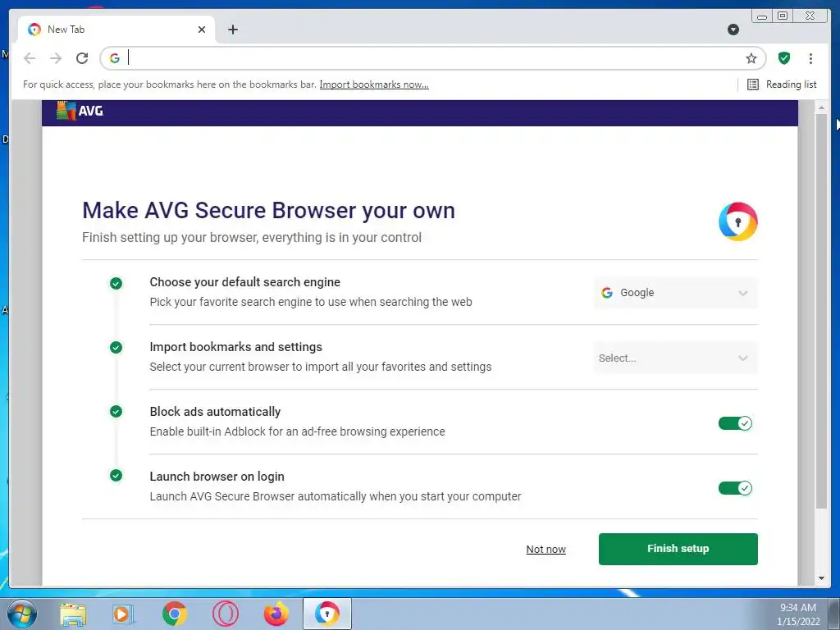
Task: Click AVG Secure Browser taskbar button
Action: (327, 614)
